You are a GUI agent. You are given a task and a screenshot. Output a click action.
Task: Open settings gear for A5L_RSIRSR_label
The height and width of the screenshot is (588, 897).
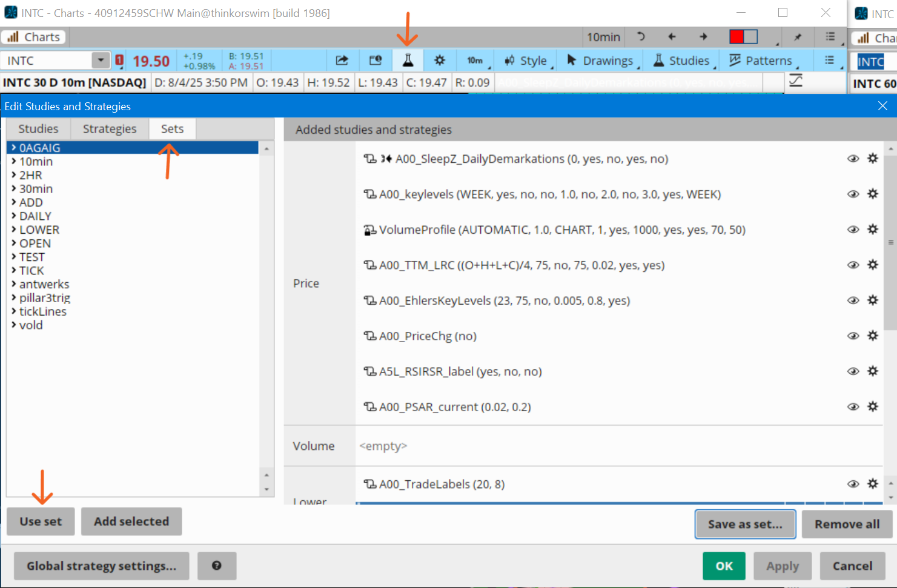point(873,371)
